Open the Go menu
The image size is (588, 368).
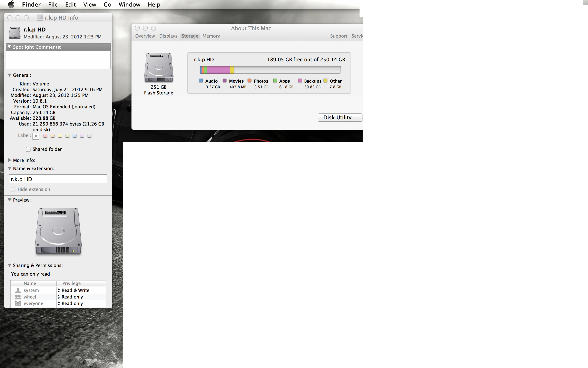coord(107,4)
